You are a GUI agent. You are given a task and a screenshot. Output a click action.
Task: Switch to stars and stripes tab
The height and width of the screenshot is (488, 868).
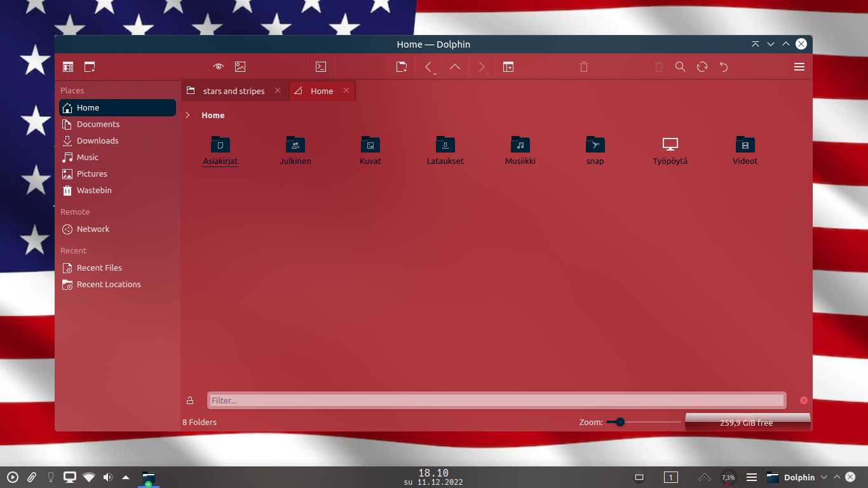coord(234,91)
